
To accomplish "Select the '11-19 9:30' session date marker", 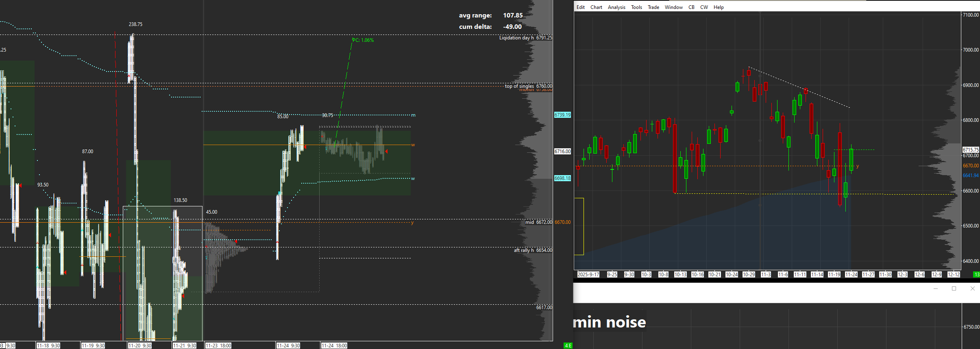I will 93,346.
